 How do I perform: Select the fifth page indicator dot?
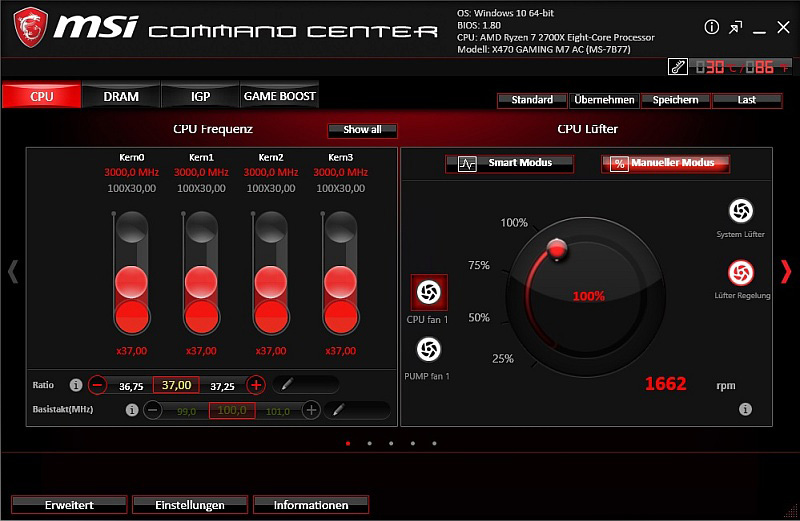coord(434,443)
